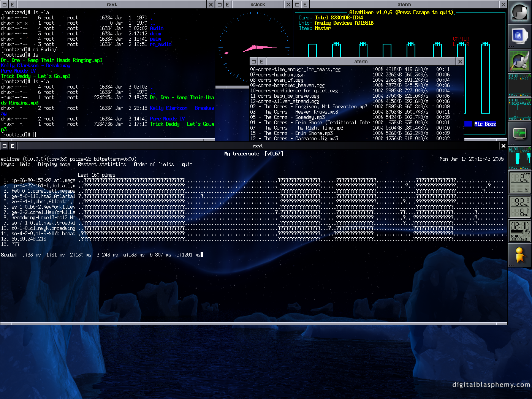Screen dimensions: 532x399
Task: Open the Enlightenment logo launcher in the dock
Action: pyautogui.click(x=519, y=12)
